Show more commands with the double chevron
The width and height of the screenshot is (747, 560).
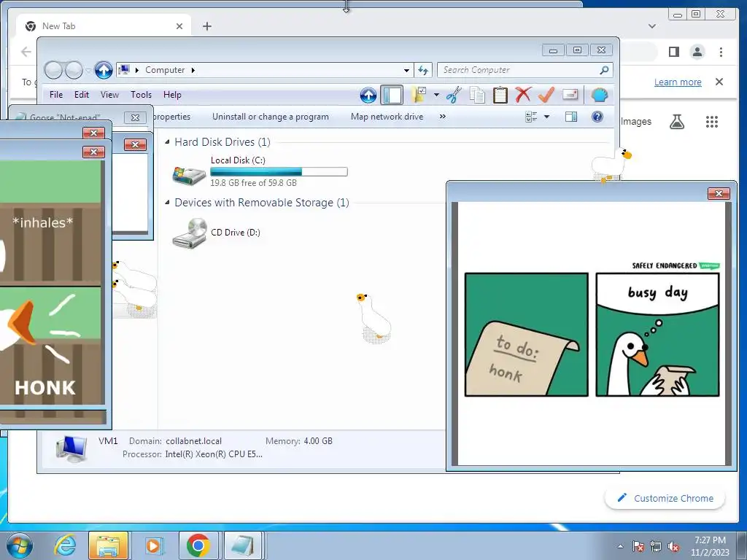443,117
